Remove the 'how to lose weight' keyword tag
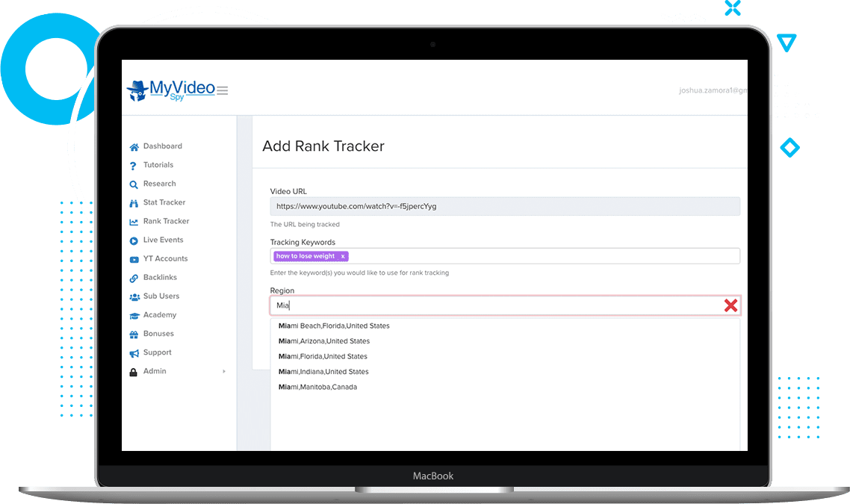The image size is (850, 504). tap(343, 256)
